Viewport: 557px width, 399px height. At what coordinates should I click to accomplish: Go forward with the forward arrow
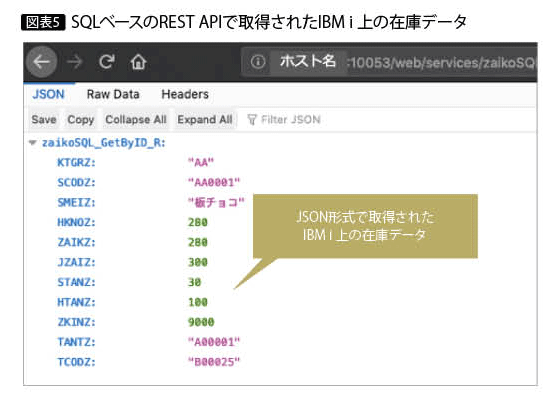coord(75,62)
